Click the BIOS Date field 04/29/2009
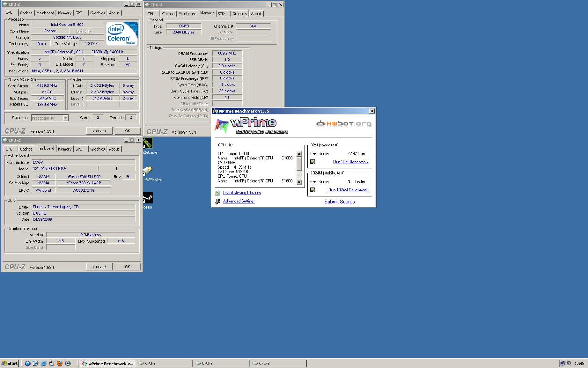The width and height of the screenshot is (588, 368). tap(83, 219)
